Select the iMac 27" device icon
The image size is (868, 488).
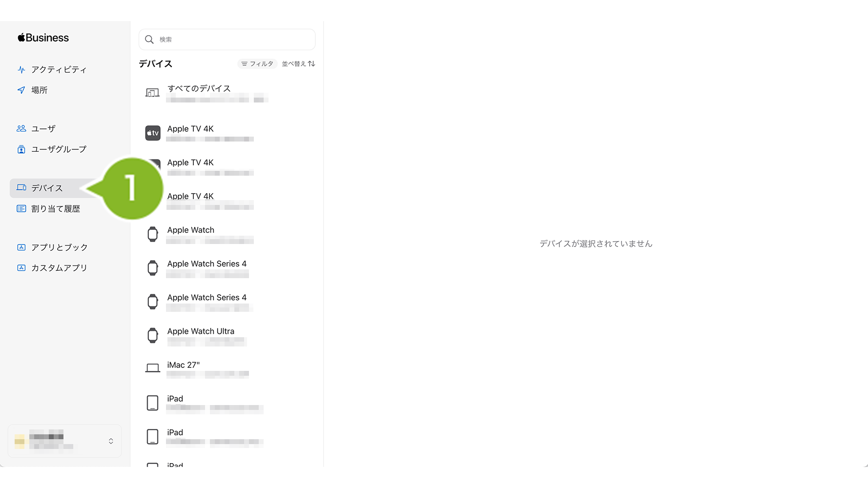pos(153,368)
